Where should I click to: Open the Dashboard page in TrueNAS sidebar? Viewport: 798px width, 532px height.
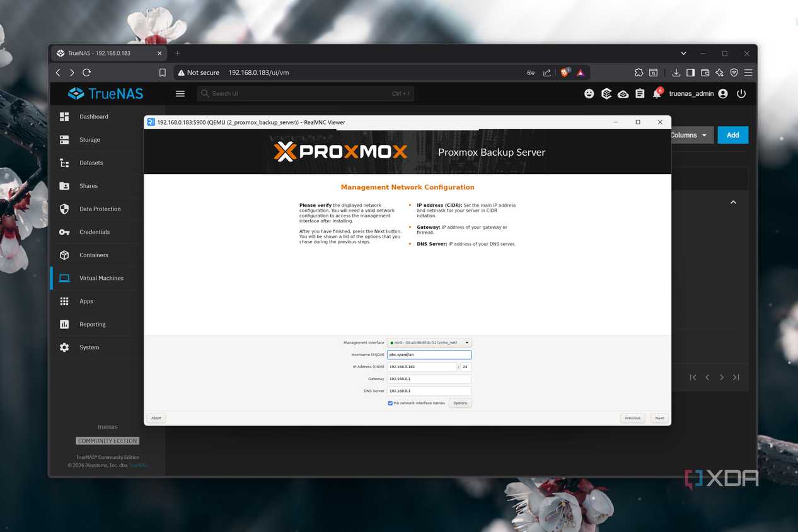point(95,117)
